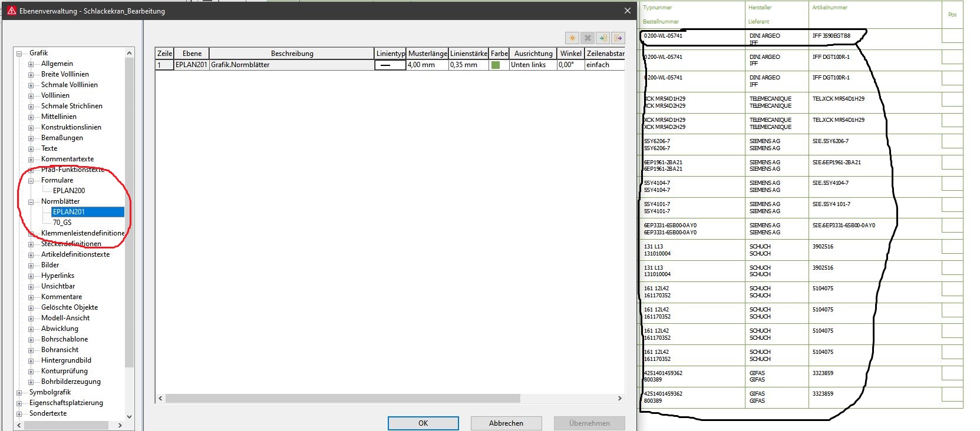This screenshot has height=431, width=980.
Task: Click the Zeilenabstand cell 'einfach'
Action: point(605,65)
